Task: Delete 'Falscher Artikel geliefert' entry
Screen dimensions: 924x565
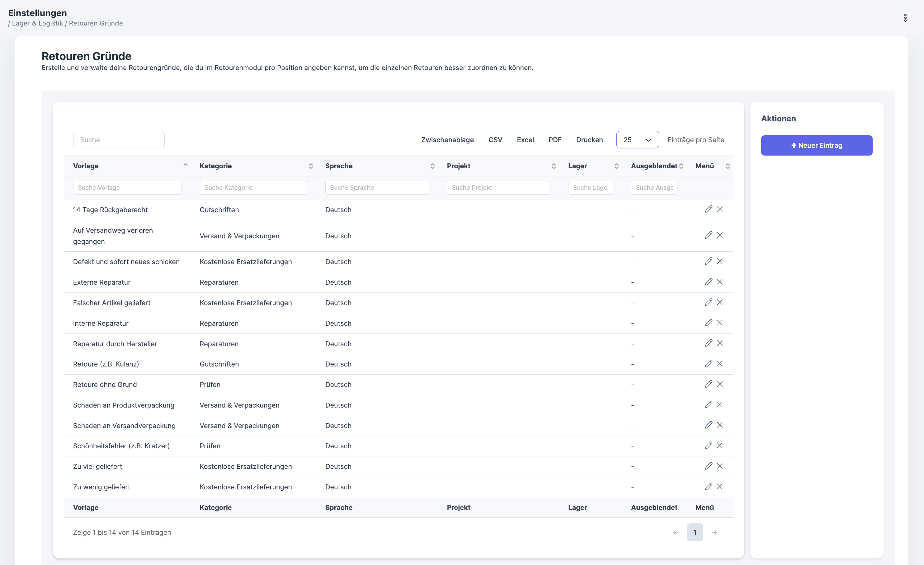Action: coord(720,302)
